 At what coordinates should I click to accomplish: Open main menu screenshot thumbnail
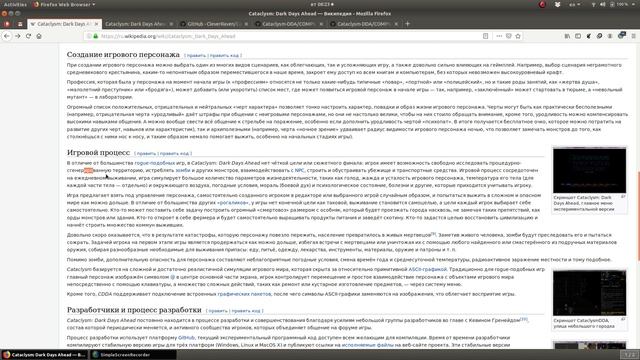(x=589, y=170)
